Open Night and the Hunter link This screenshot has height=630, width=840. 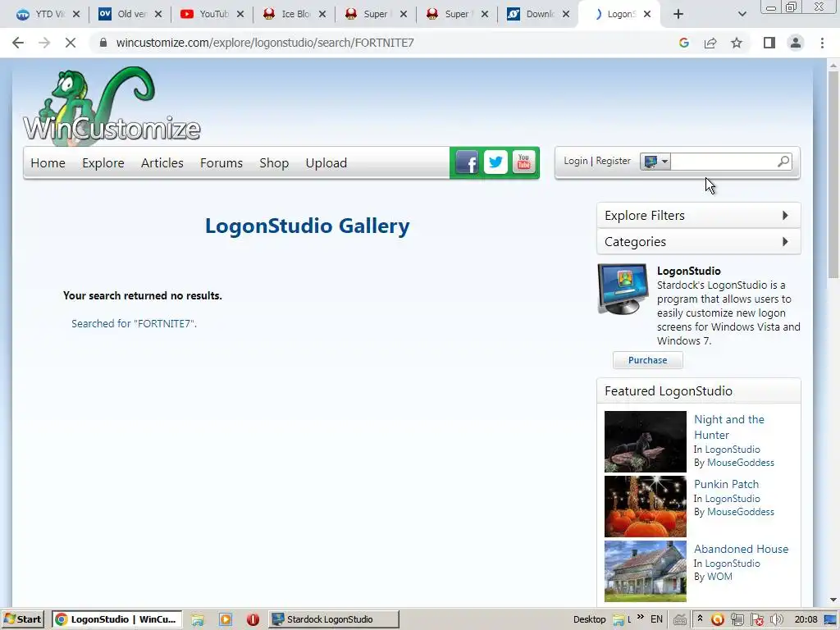coord(729,427)
